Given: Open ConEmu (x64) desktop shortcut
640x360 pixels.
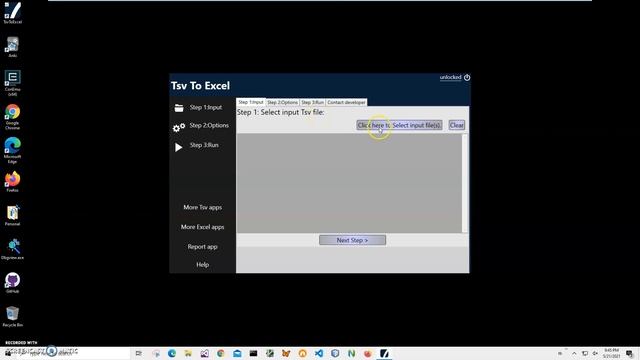Looking at the screenshot, I should [13, 83].
